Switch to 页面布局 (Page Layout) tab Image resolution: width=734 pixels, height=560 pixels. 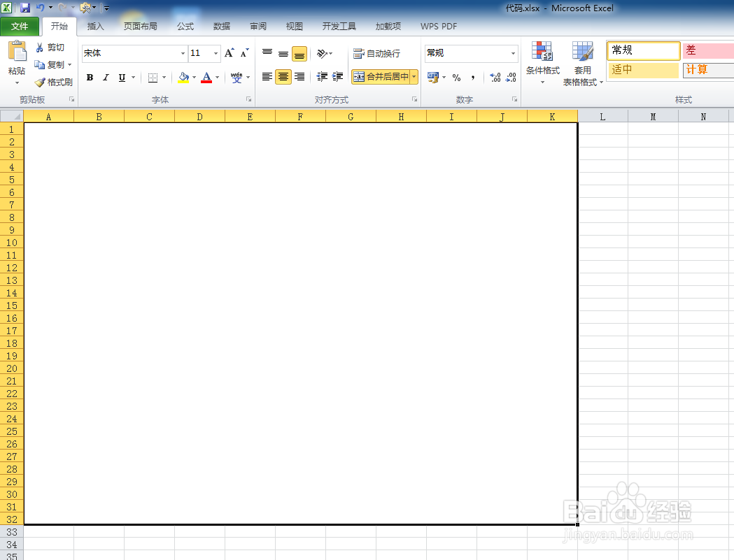(140, 26)
